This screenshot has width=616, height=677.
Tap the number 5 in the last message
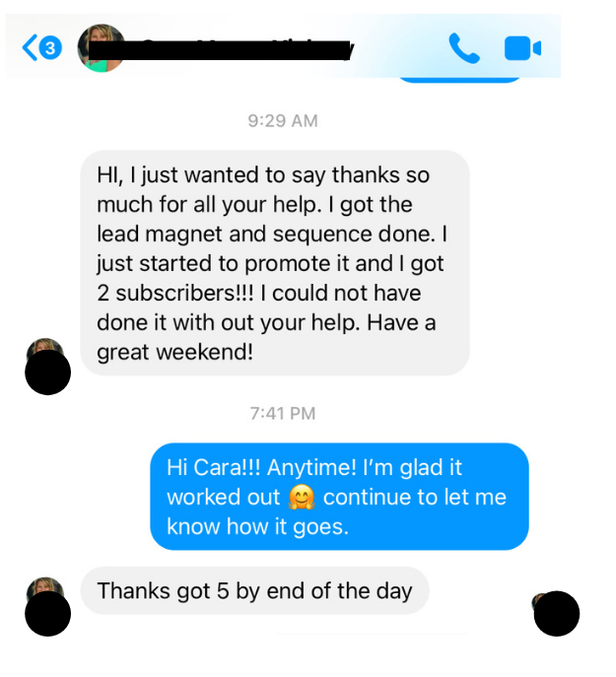223,591
